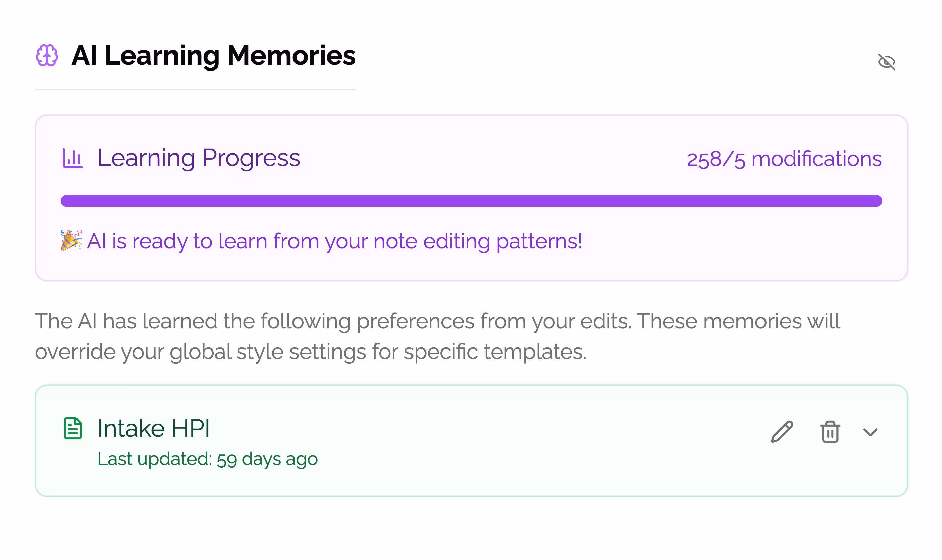This screenshot has width=942, height=560.
Task: Click the party popper emoji icon
Action: (71, 240)
